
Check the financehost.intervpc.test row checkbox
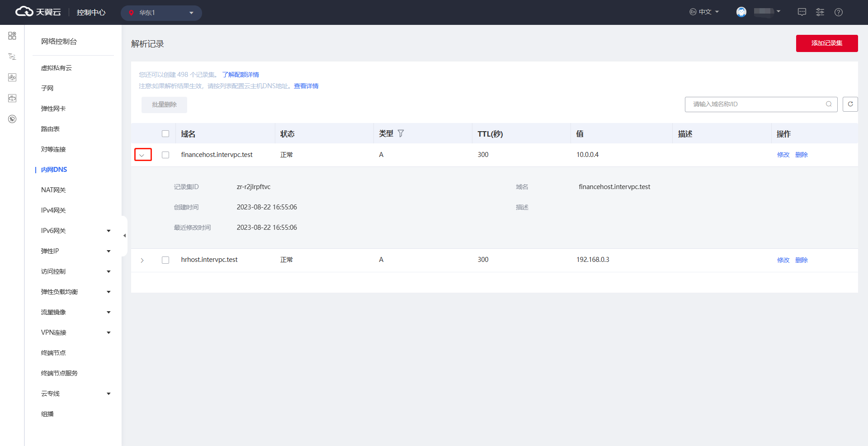pyautogui.click(x=165, y=155)
